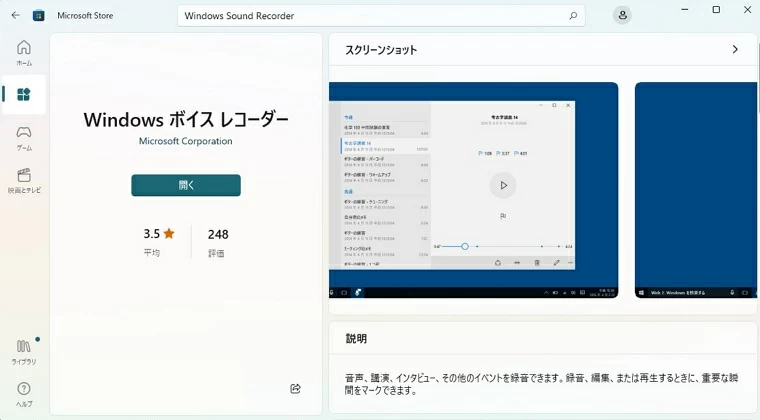
Task: Minimize the Microsoft Store window
Action: 684,10
